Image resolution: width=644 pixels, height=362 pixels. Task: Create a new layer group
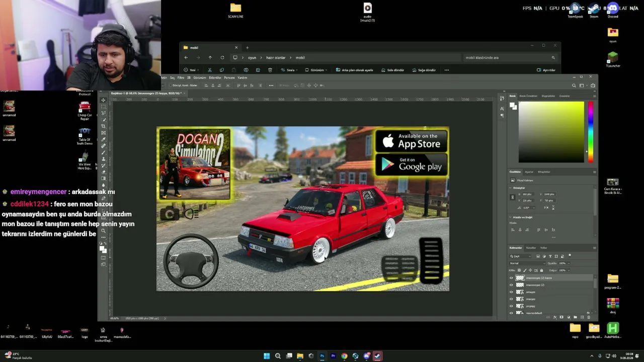(x=575, y=317)
